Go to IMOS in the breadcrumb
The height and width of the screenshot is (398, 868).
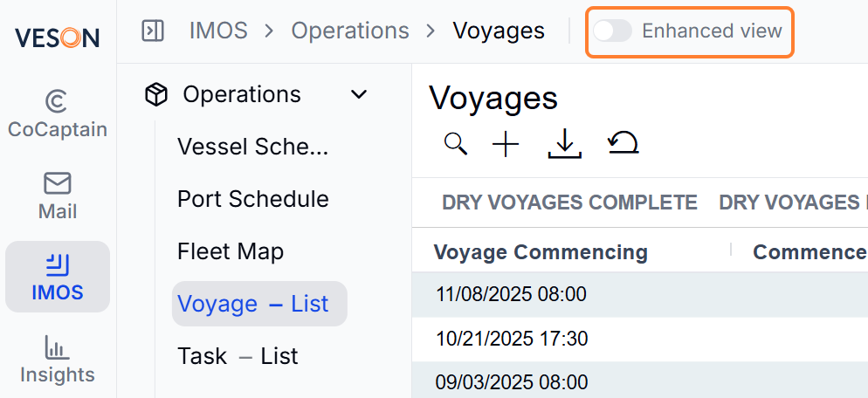pos(218,31)
